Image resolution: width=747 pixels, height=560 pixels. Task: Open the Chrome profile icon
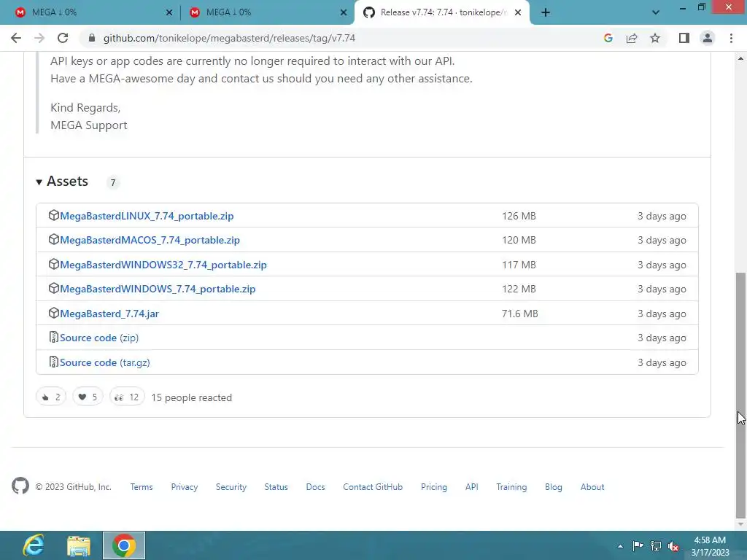pyautogui.click(x=708, y=38)
